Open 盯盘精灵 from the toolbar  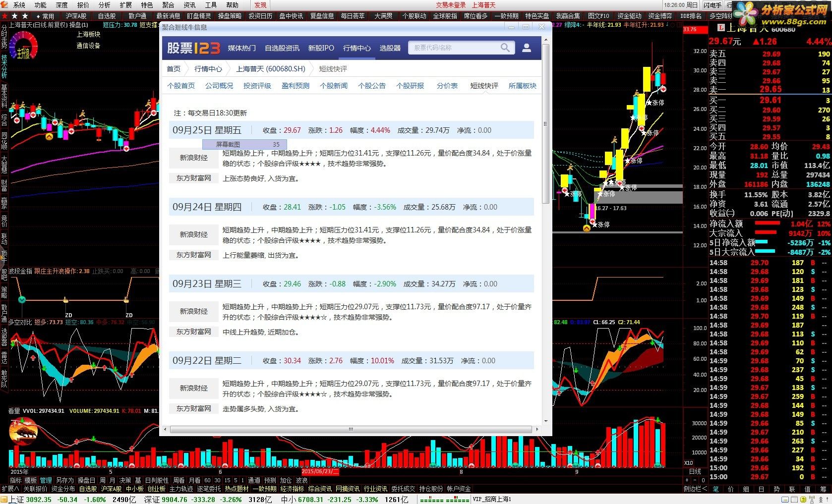coord(199,16)
